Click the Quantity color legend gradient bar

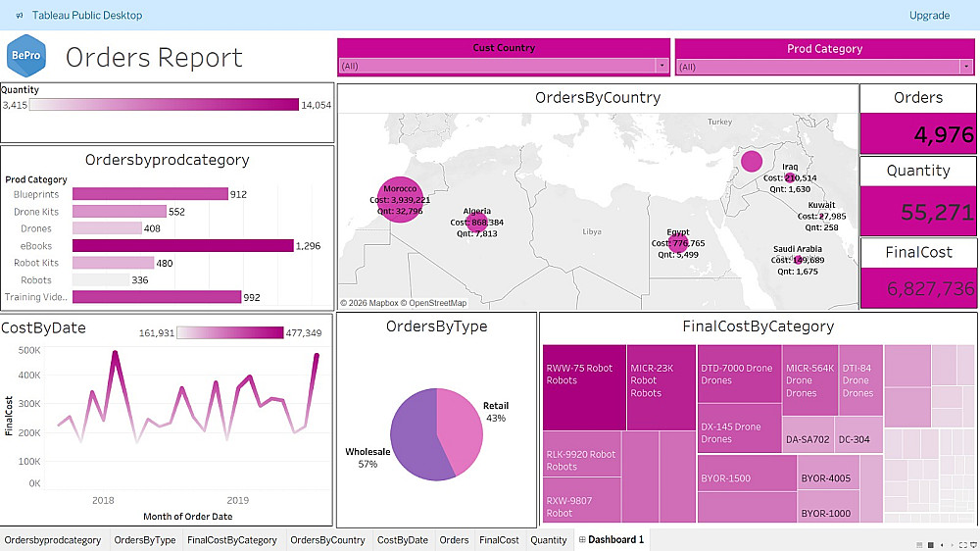(x=164, y=105)
